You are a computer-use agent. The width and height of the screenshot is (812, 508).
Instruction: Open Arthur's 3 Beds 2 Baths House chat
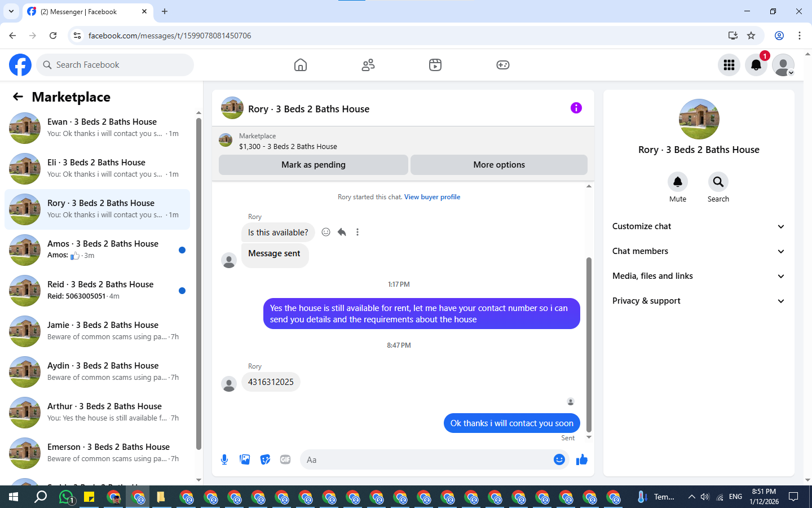[97, 413]
